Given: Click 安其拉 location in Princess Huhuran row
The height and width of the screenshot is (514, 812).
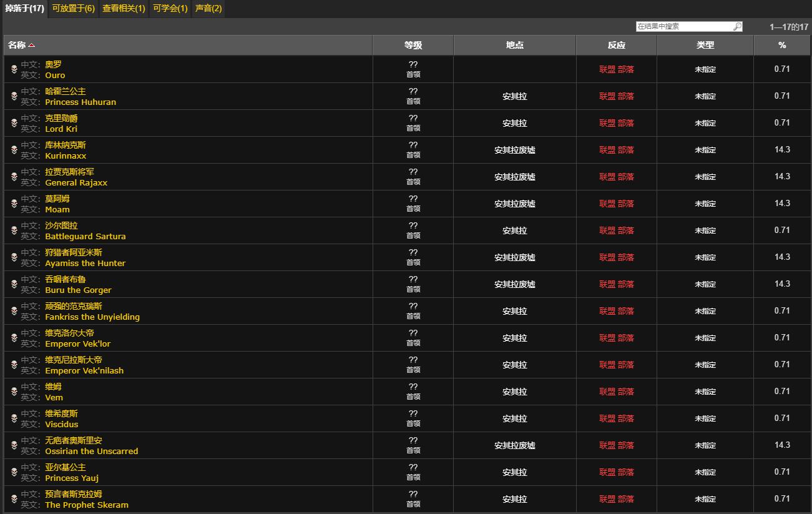Looking at the screenshot, I should [515, 96].
